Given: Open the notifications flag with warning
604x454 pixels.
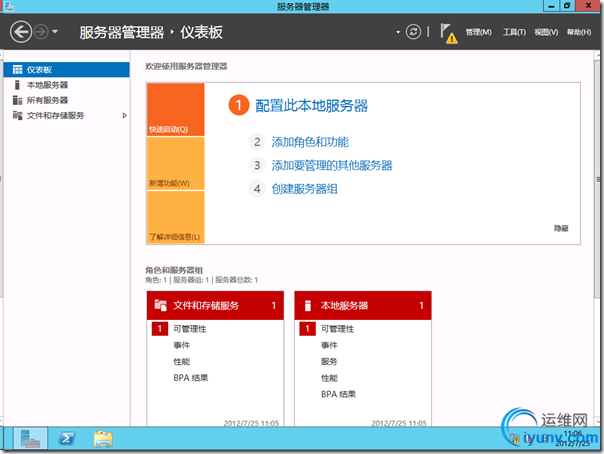Looking at the screenshot, I should click(448, 34).
